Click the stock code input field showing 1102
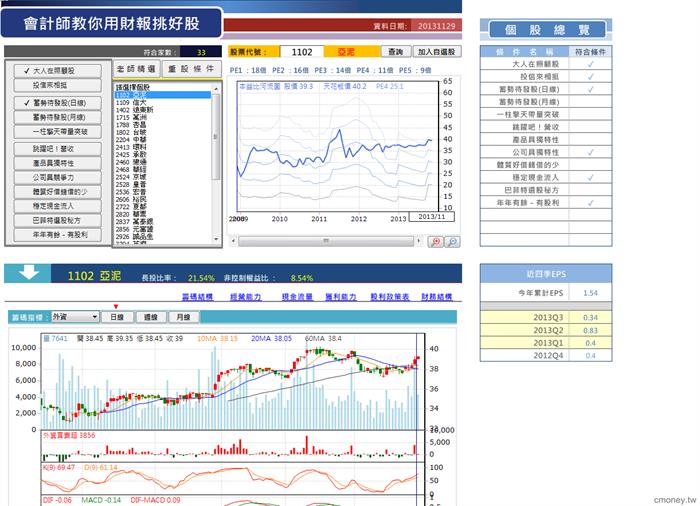This screenshot has height=506, width=700. (x=302, y=52)
